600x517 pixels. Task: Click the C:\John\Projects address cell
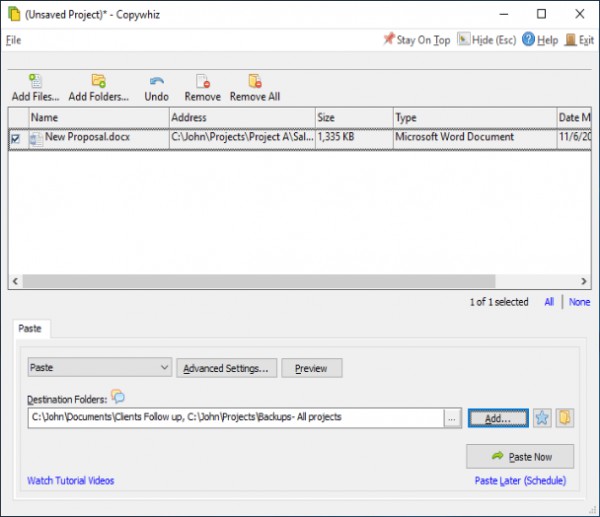click(242, 137)
